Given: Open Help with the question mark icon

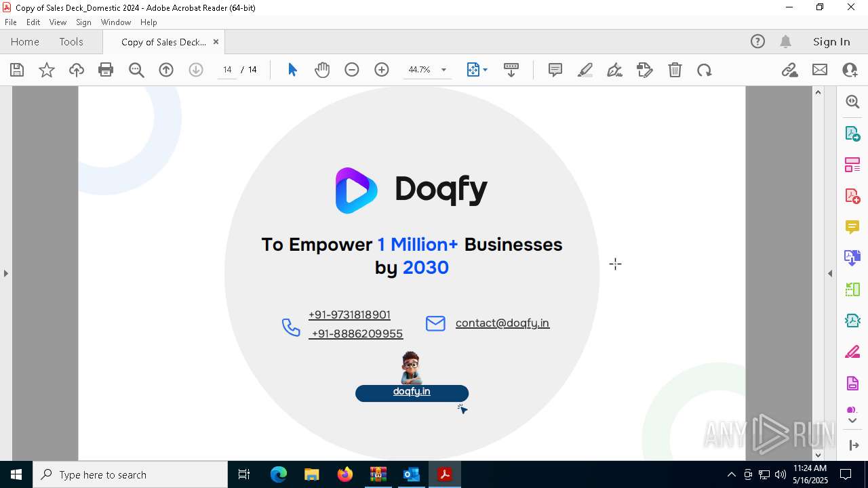Looking at the screenshot, I should (757, 41).
